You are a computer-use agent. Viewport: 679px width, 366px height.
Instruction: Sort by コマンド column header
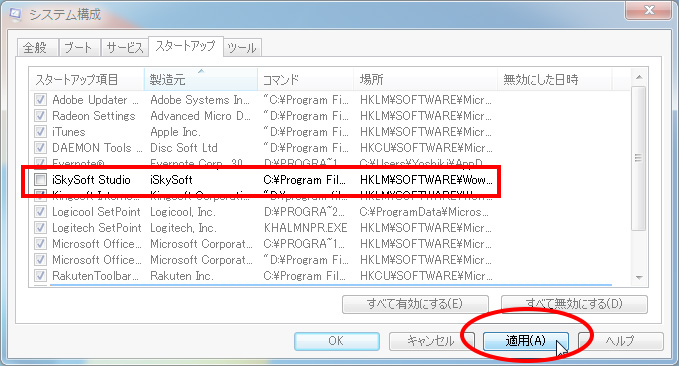[306, 80]
